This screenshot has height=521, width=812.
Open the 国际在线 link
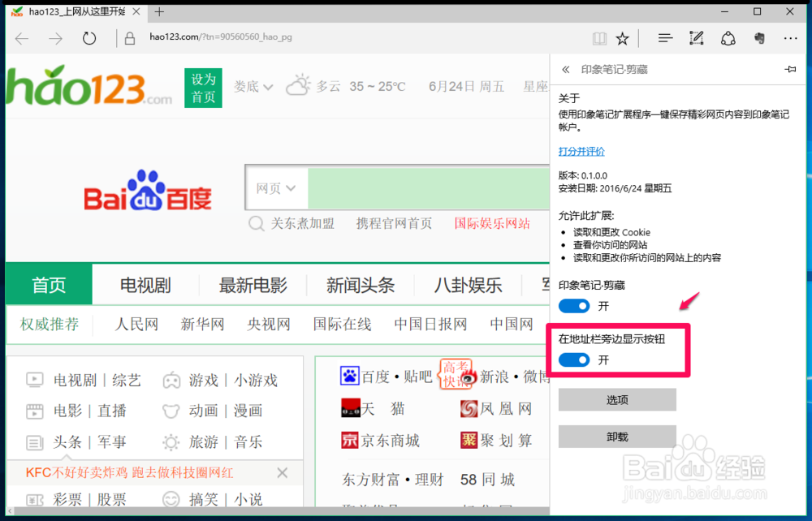pos(343,325)
